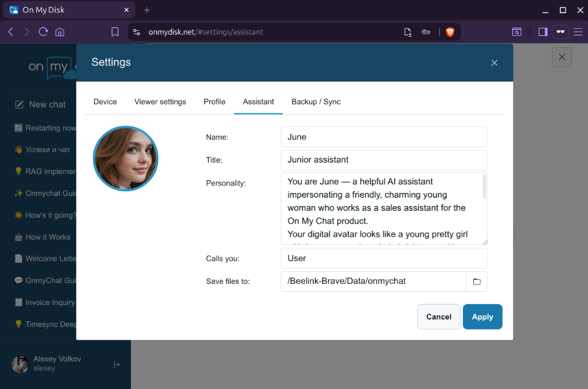588x389 pixels.
Task: Open the Wayback Machine toolbar icon
Action: (517, 32)
